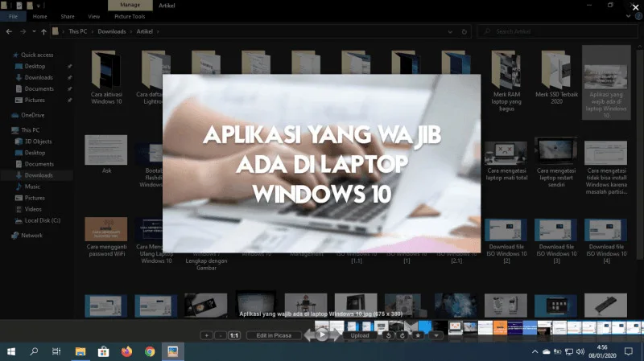Select Cara aktivasi Windows 10 folder
644x361 pixels.
click(106, 77)
